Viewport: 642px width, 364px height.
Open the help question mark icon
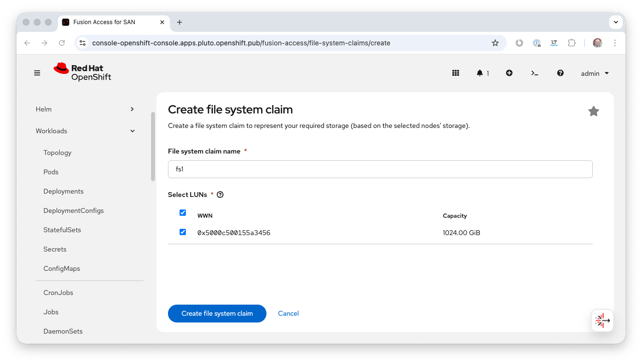[560, 73]
